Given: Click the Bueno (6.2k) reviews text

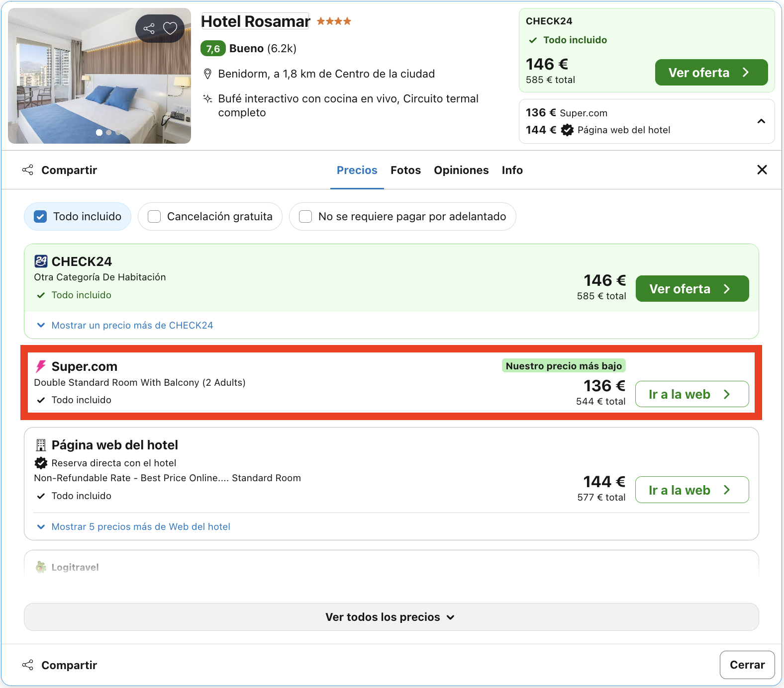Looking at the screenshot, I should pyautogui.click(x=263, y=49).
